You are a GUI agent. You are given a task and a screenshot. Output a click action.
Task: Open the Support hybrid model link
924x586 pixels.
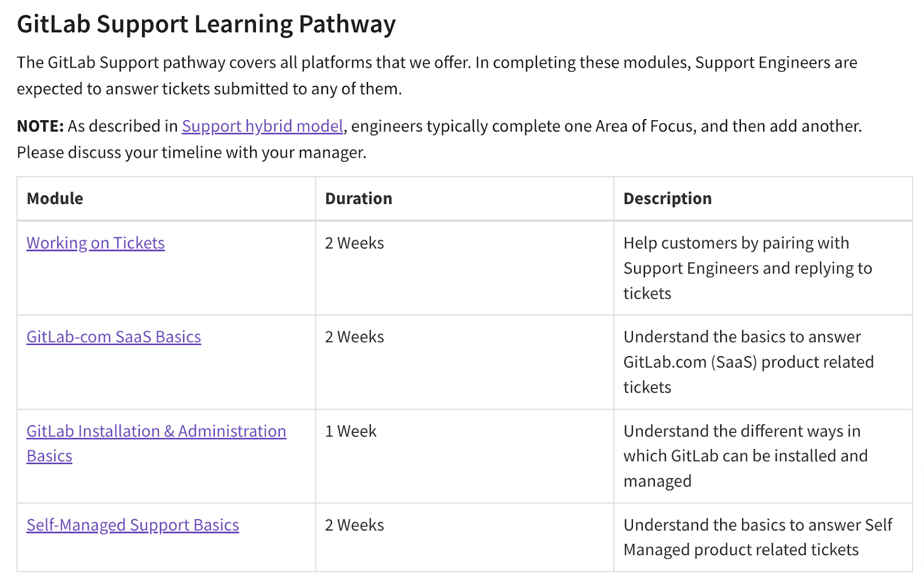pos(262,126)
